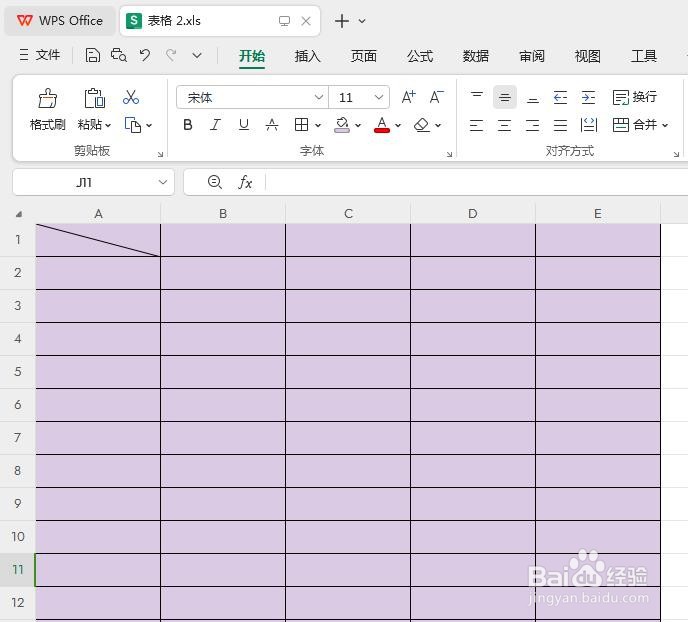Click the WPS Office home tab

pyautogui.click(x=60, y=21)
